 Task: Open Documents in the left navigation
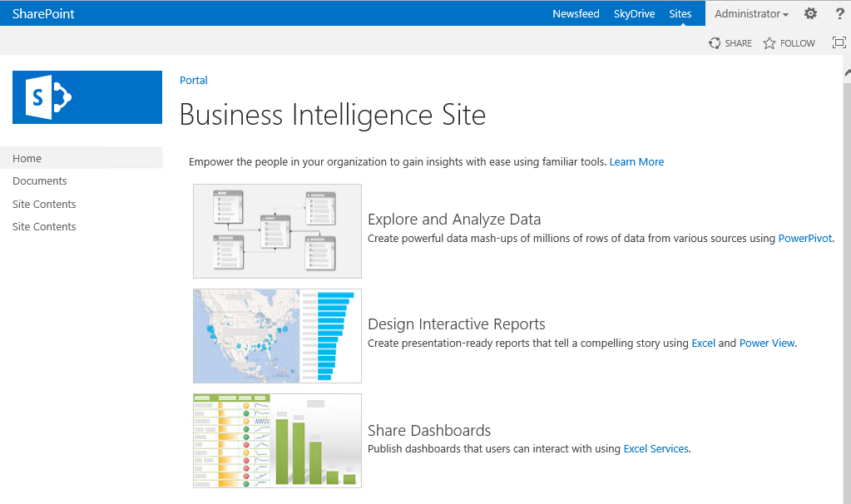40,180
